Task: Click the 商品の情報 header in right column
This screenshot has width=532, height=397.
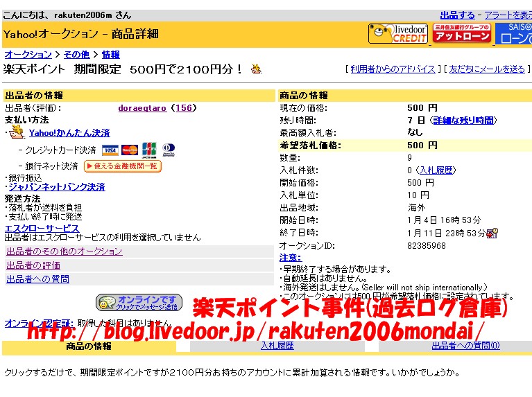Action: [x=405, y=96]
